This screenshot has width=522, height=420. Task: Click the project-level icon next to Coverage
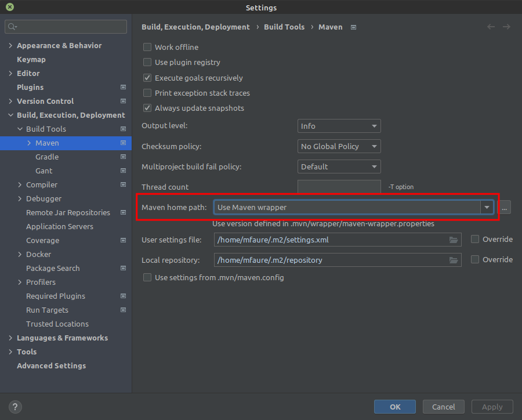[x=123, y=241]
